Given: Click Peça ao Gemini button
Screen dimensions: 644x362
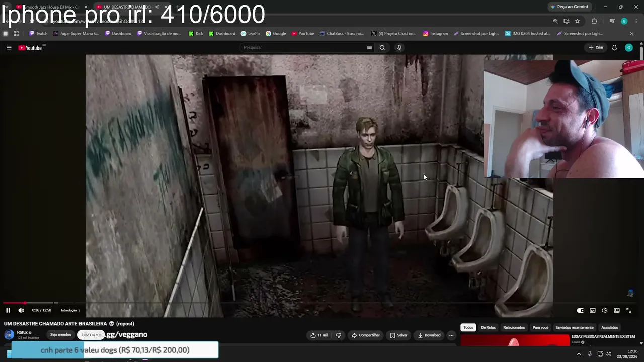Looking at the screenshot, I should tap(570, 7).
